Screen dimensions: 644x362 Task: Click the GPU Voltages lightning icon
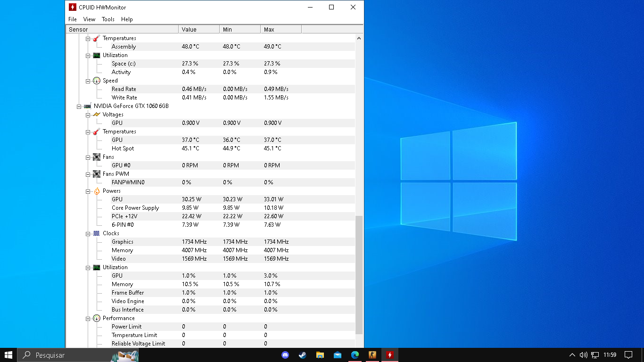coord(97,115)
